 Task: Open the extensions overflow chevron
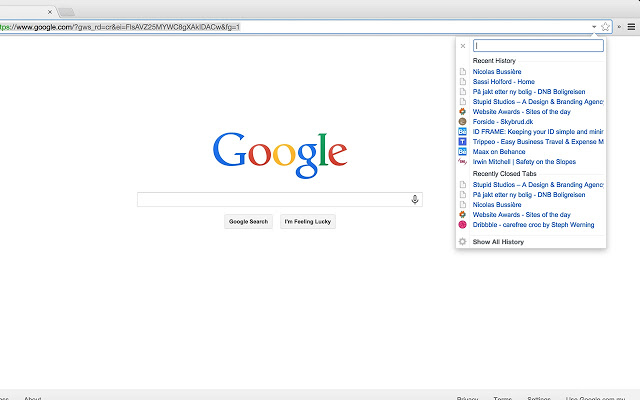(619, 27)
